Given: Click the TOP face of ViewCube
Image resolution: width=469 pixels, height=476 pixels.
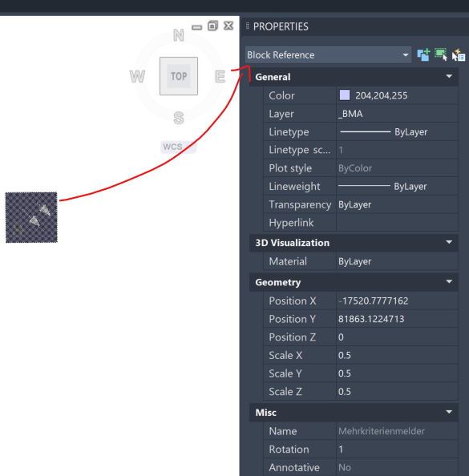Looking at the screenshot, I should click(x=179, y=76).
